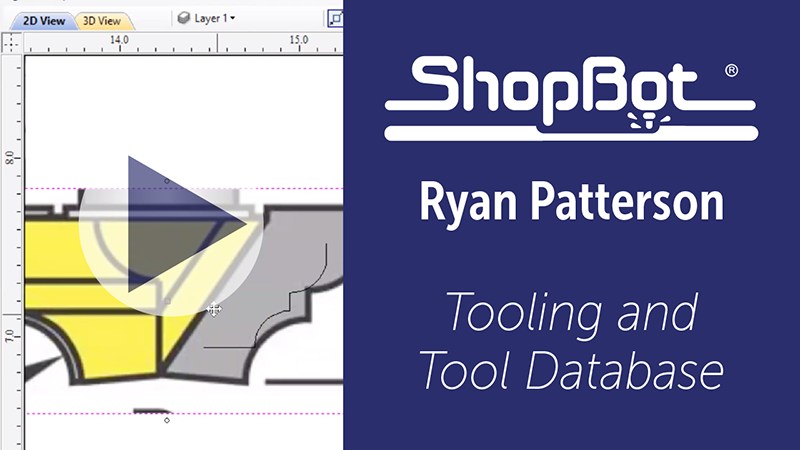
Task: Switch to the 3D View tab
Action: (x=102, y=21)
